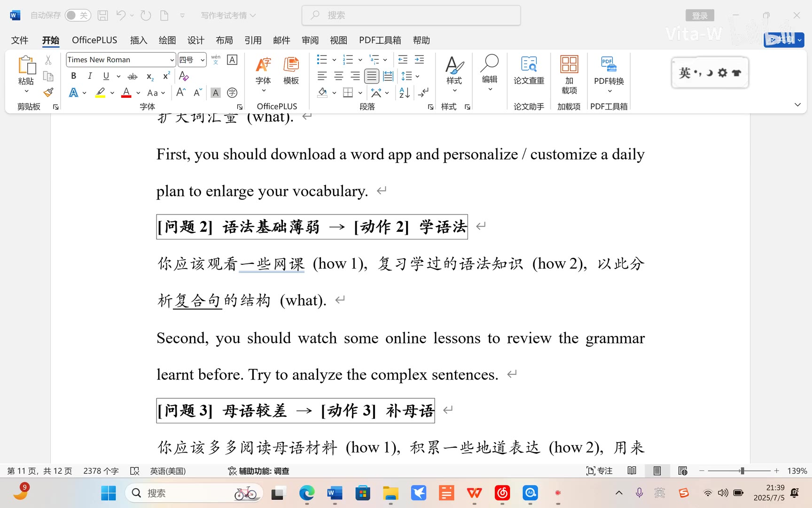Click the 登录 sign-in button

[x=699, y=16]
